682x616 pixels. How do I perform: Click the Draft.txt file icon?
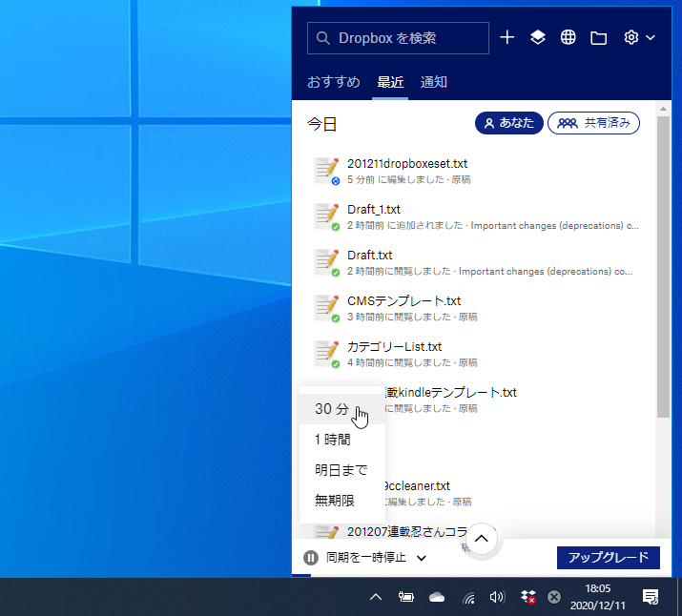326,262
